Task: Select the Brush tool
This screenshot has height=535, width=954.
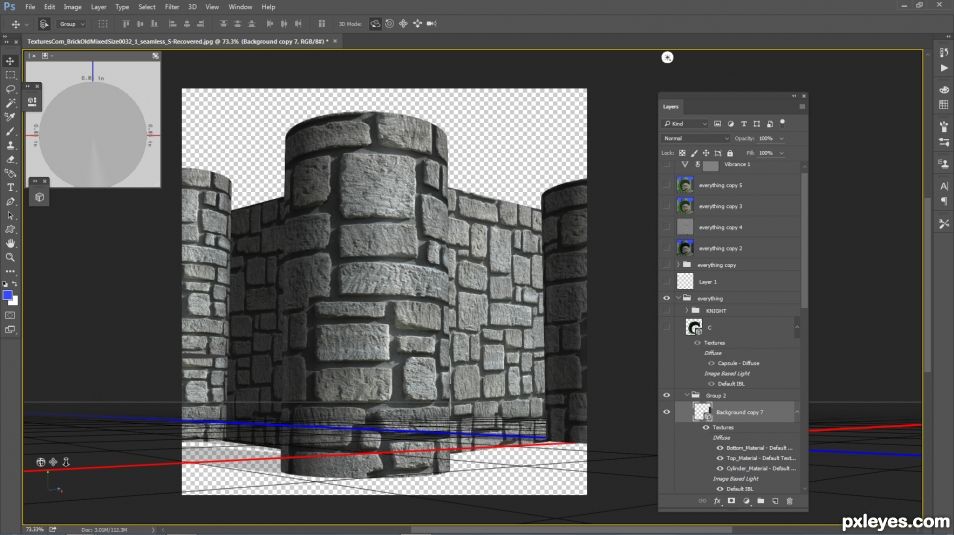Action: pos(10,131)
